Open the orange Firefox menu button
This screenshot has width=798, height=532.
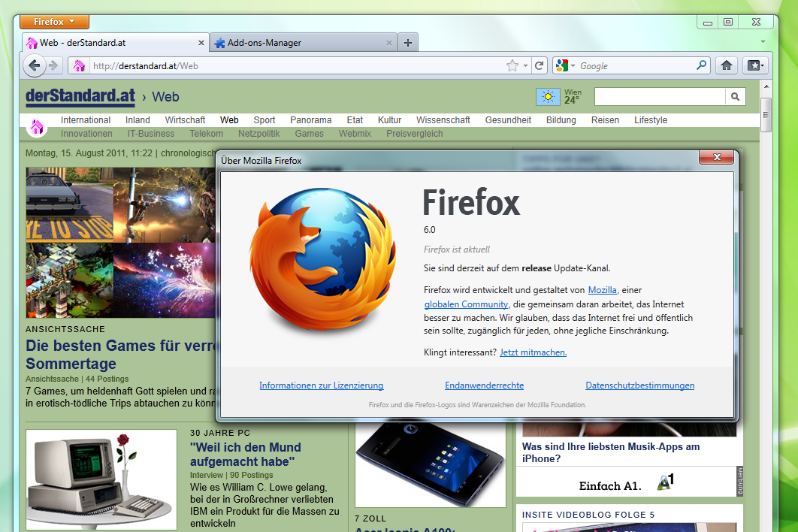pos(54,21)
